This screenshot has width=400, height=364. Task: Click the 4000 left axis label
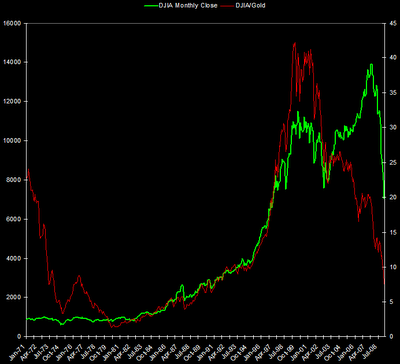pyautogui.click(x=13, y=258)
